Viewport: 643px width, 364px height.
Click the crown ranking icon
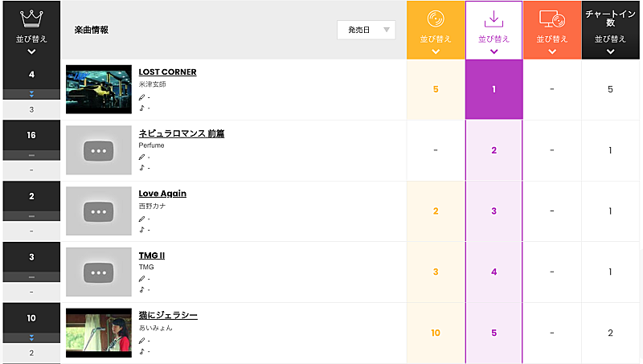coord(31,18)
